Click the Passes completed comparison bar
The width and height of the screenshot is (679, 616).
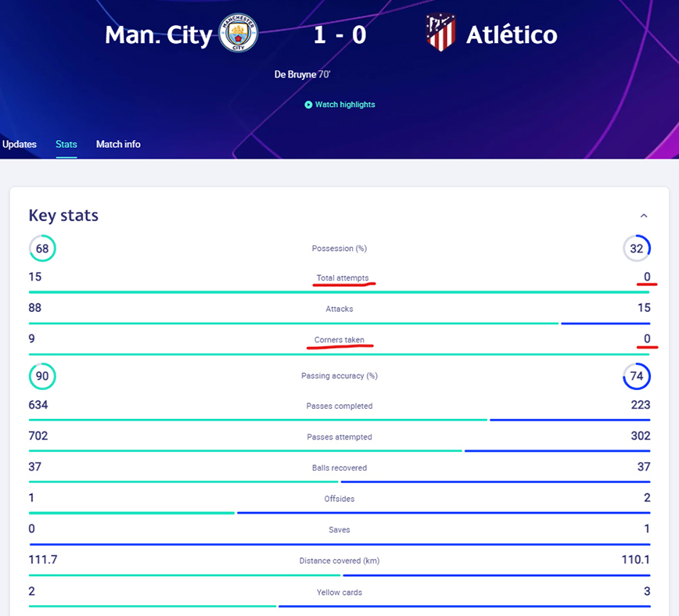(x=339, y=420)
